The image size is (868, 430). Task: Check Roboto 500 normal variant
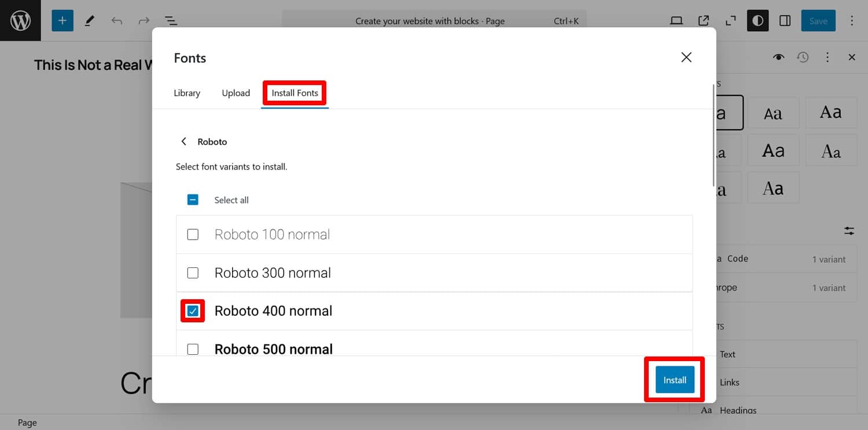[193, 349]
